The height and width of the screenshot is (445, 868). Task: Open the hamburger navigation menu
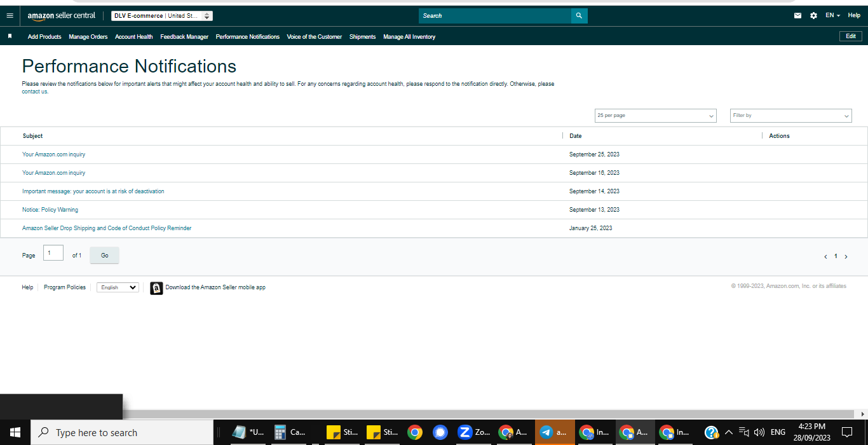click(10, 15)
